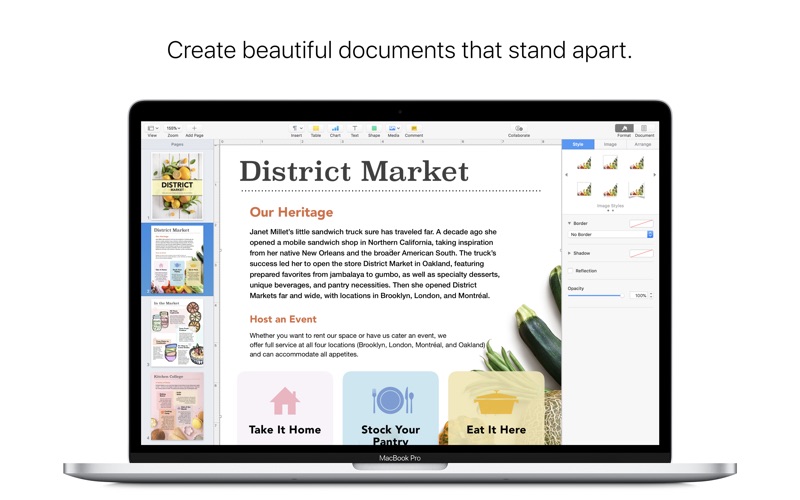This screenshot has height=500, width=800.
Task: Click the Chart toolbar icon
Action: click(x=335, y=129)
